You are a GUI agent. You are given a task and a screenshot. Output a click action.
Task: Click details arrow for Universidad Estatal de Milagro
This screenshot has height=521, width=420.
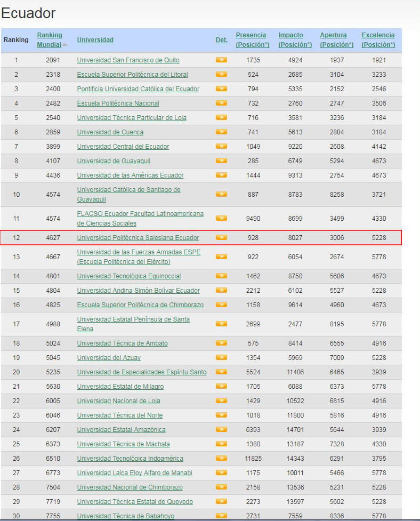[221, 386]
